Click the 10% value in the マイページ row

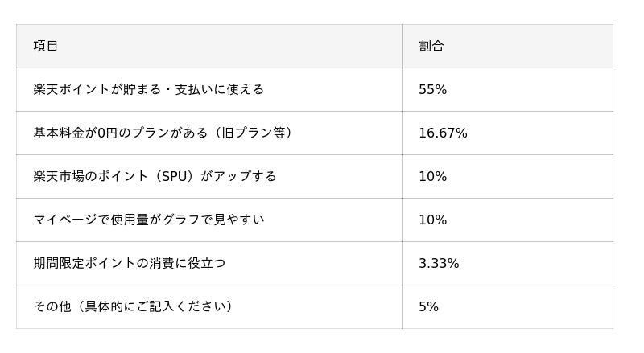(x=432, y=220)
